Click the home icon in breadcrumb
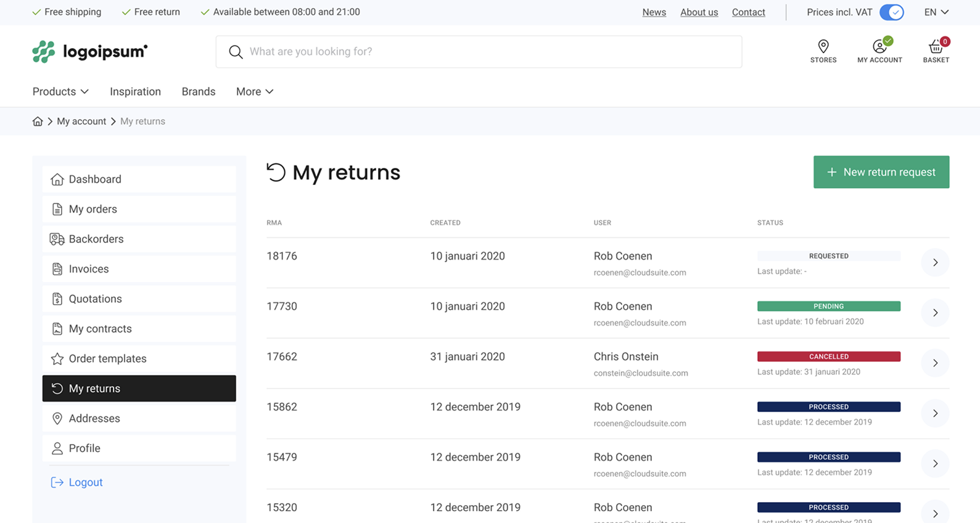Screen dimensions: 980x523 coord(38,121)
